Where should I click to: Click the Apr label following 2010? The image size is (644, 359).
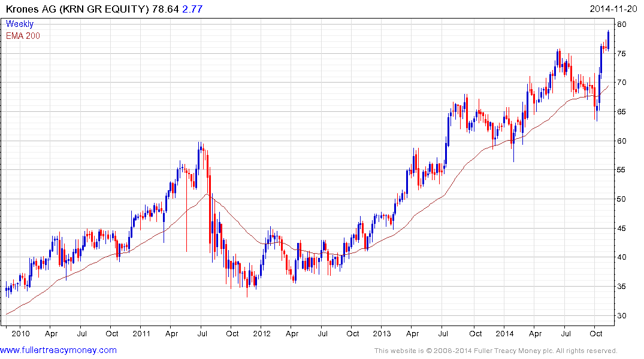point(51,333)
